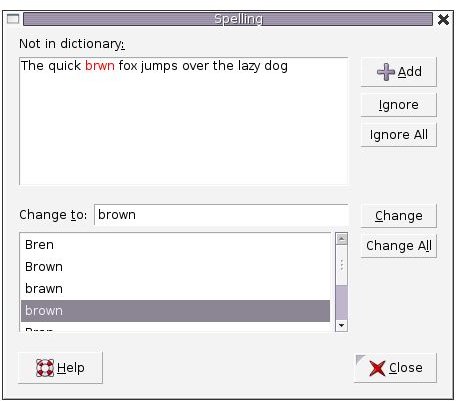Image resolution: width=456 pixels, height=401 pixels.
Task: Click the lifebuoy Help icon
Action: 45,368
